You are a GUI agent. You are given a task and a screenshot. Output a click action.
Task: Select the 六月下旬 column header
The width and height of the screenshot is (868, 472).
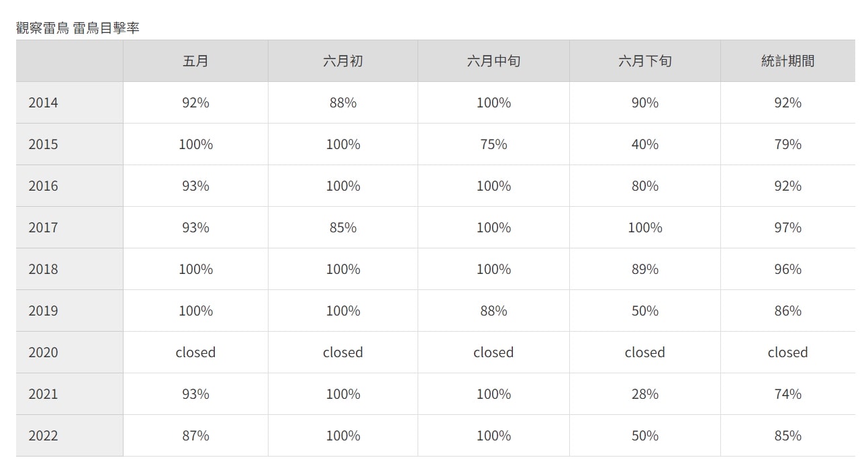pyautogui.click(x=645, y=61)
